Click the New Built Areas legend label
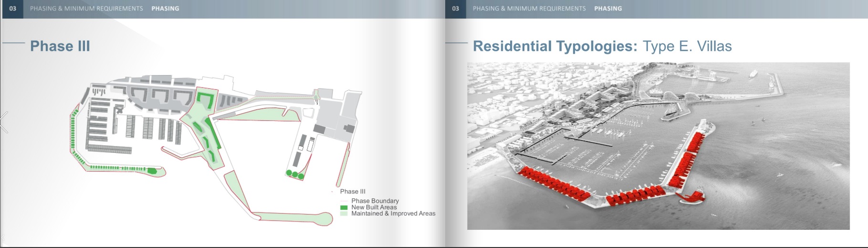The width and height of the screenshot is (868, 248). (x=374, y=207)
